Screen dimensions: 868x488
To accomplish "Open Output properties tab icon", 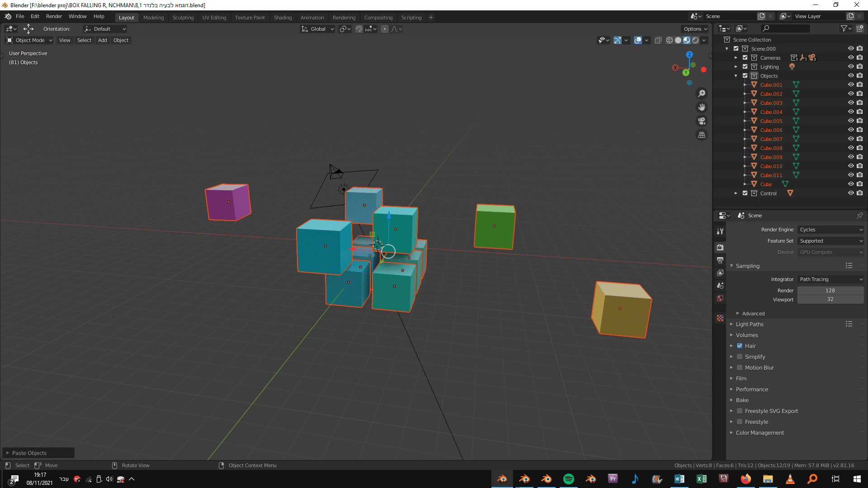I will 720,260.
